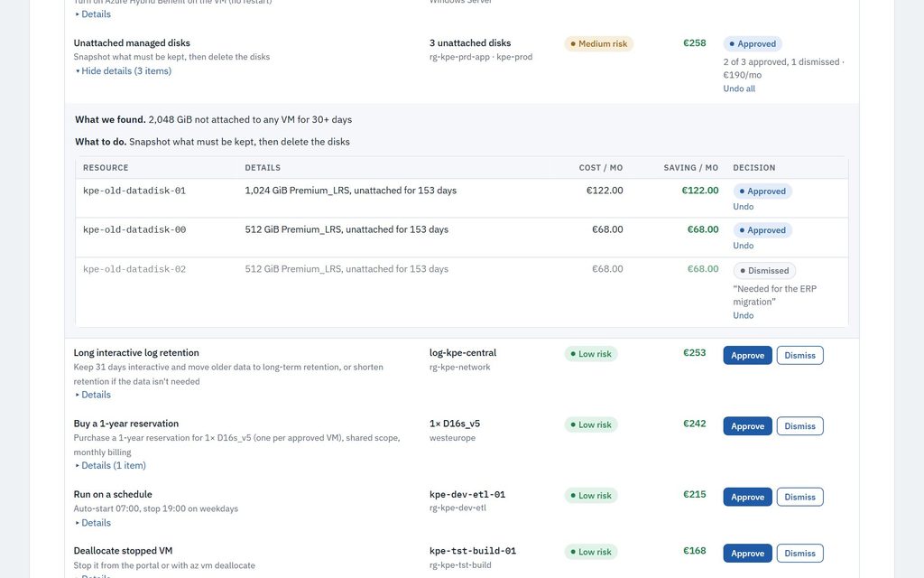
Task: Approve Deallocate stopped VM kpe-tst-build-01
Action: [x=747, y=554]
